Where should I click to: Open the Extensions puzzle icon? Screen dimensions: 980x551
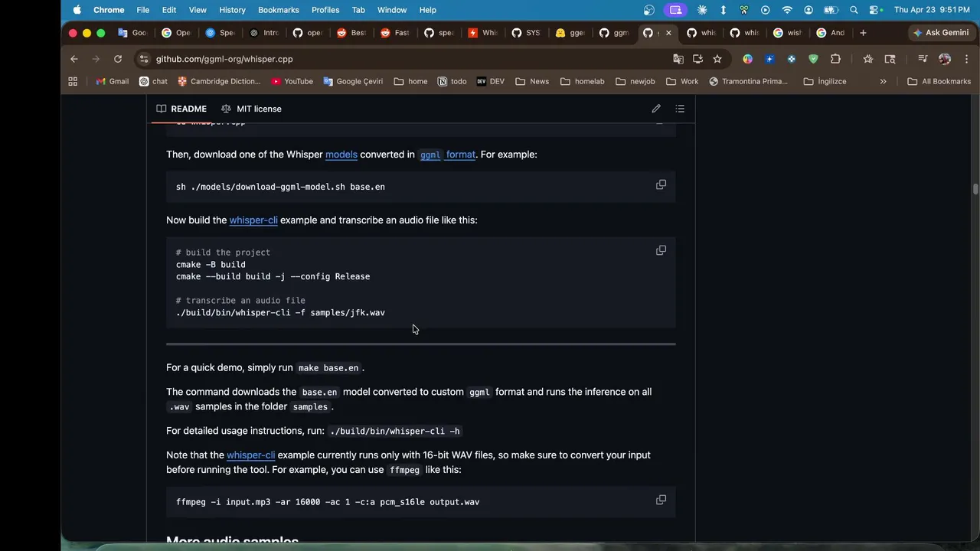point(835,59)
